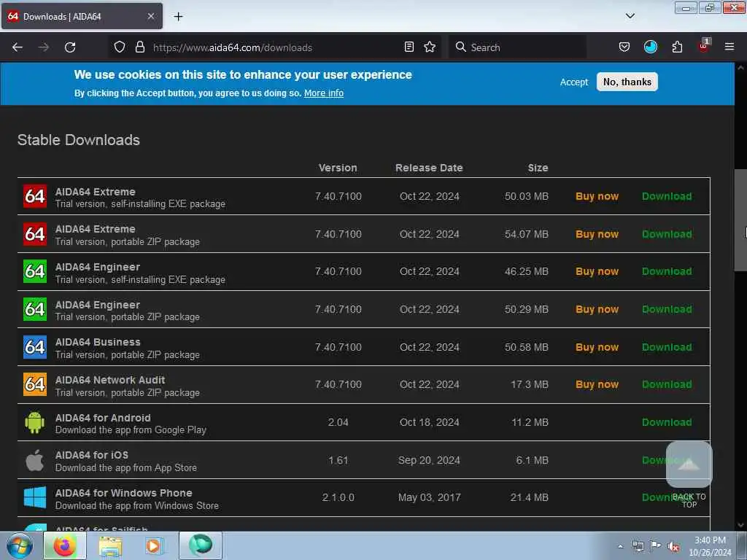Download AIDA64 Network Audit package
The width and height of the screenshot is (747, 560).
pyautogui.click(x=667, y=384)
